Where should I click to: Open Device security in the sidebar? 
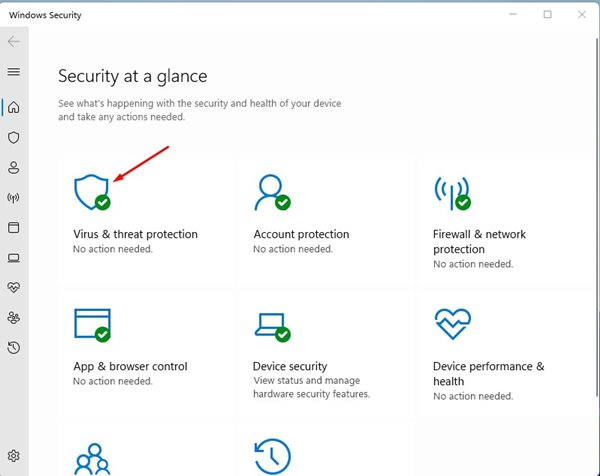pyautogui.click(x=14, y=257)
